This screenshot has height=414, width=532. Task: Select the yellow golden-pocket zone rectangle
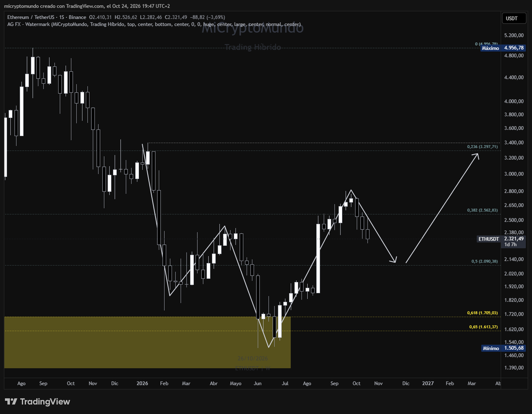(147, 342)
